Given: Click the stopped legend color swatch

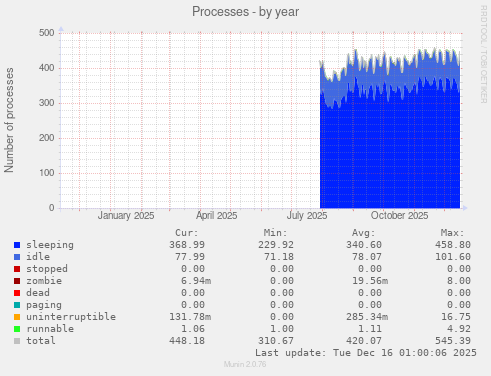Looking at the screenshot, I should click(x=17, y=269).
